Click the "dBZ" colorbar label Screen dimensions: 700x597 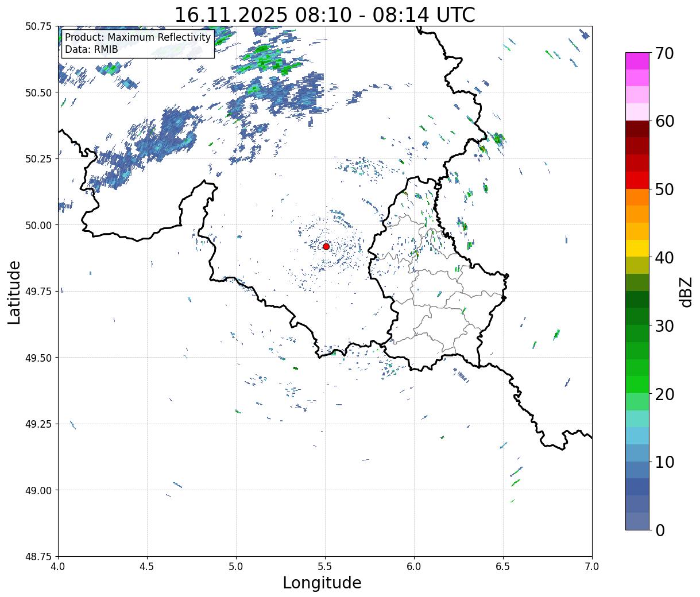coord(686,292)
